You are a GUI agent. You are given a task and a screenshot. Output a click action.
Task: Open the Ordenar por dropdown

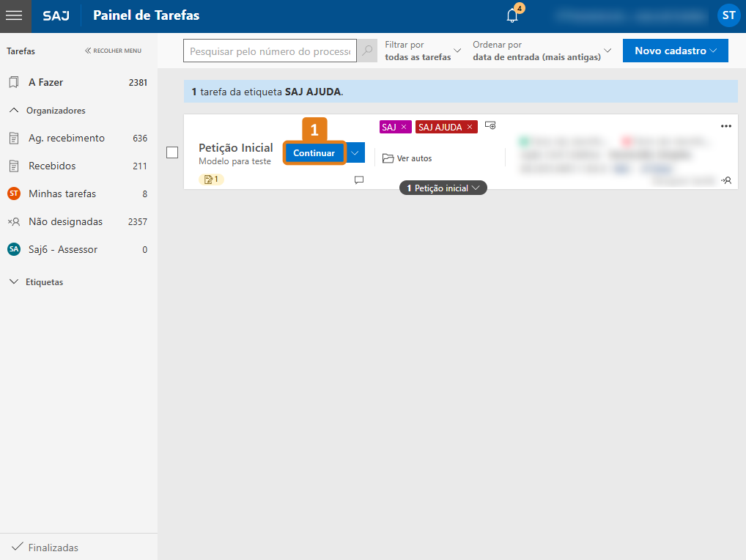click(541, 51)
